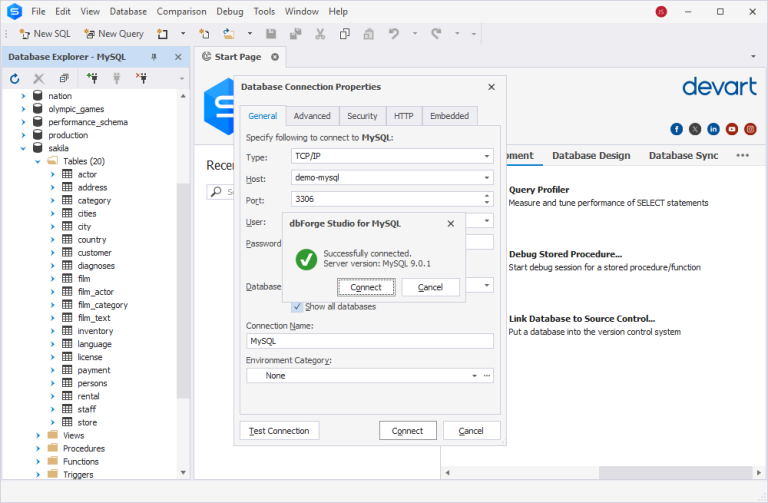
Task: Click the Test Connection button
Action: [x=279, y=431]
